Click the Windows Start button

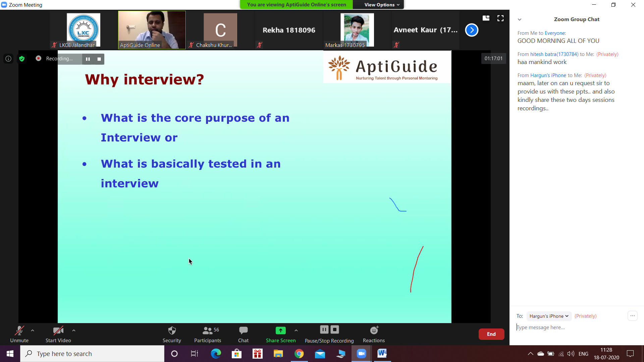click(x=10, y=354)
